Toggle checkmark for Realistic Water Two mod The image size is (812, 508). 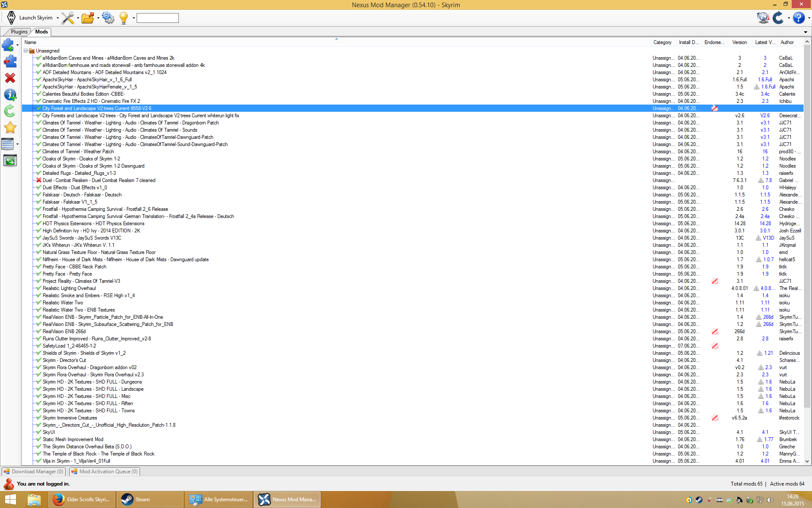point(39,303)
